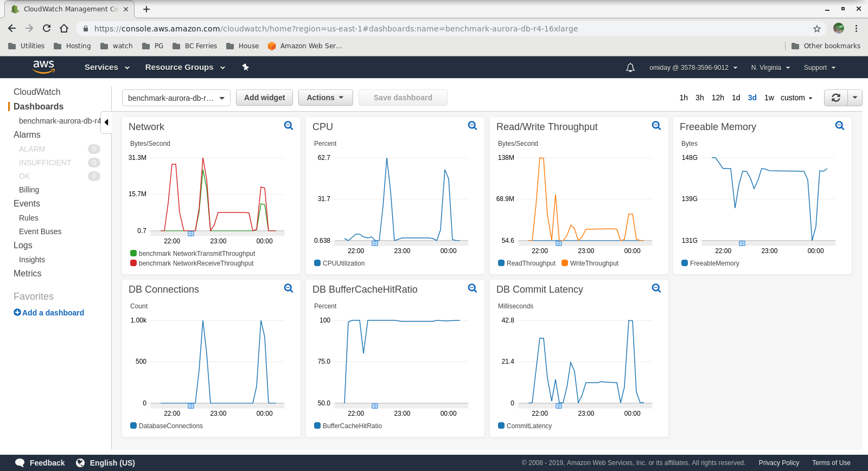Open the BC Ferries bookmarks folder

pos(195,46)
